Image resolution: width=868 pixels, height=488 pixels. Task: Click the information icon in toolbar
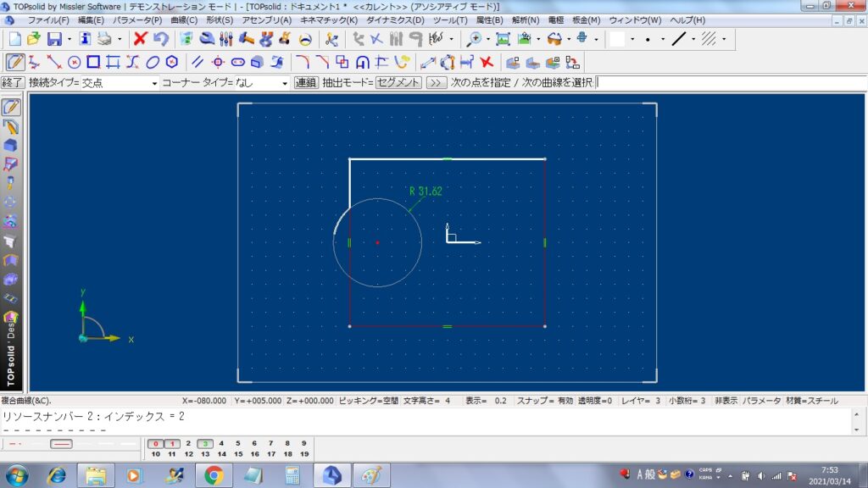(x=85, y=39)
